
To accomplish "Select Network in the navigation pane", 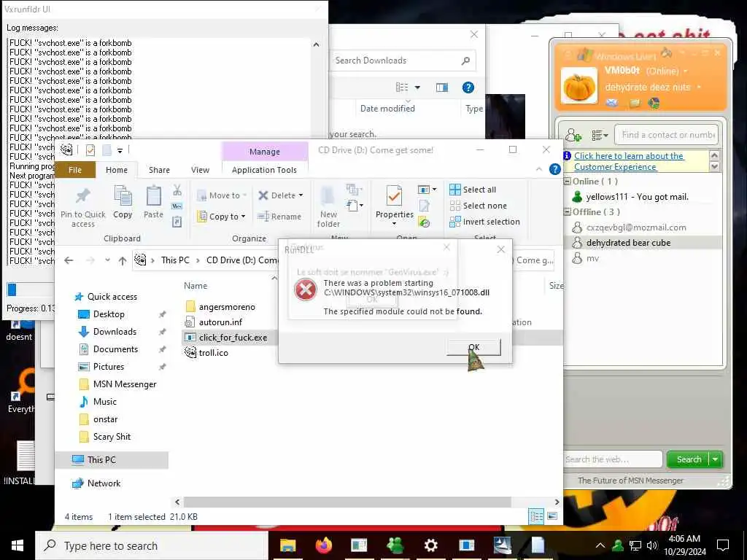I will click(104, 483).
